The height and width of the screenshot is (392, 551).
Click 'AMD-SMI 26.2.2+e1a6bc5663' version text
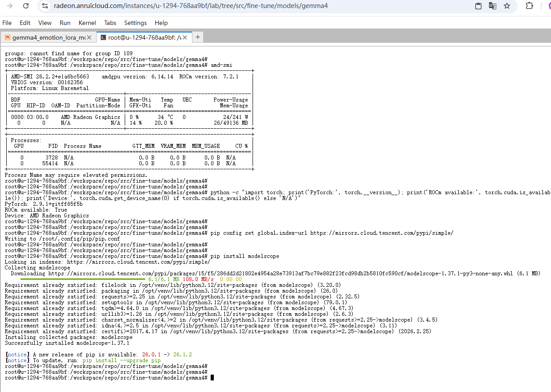click(x=50, y=77)
